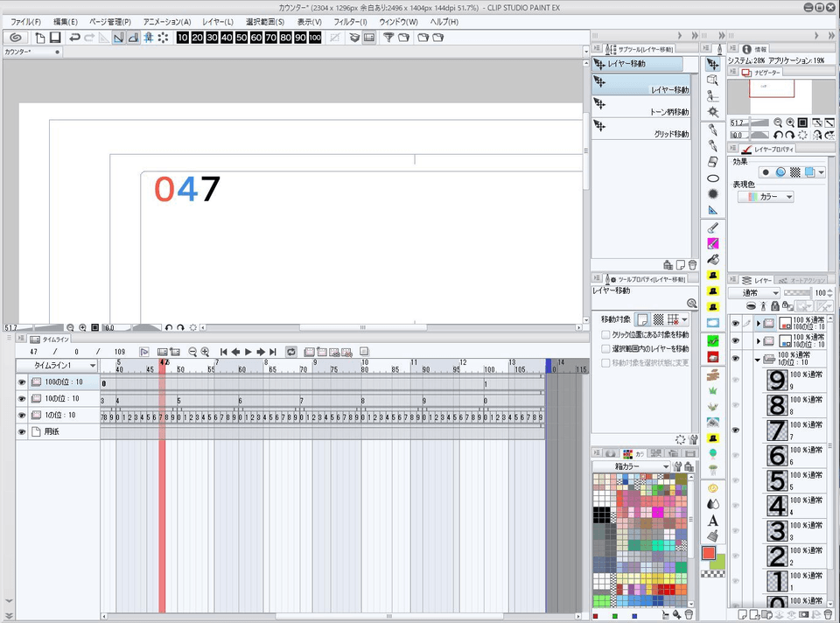This screenshot has height=623, width=840.
Task: Click the red main color swatch
Action: (x=710, y=554)
